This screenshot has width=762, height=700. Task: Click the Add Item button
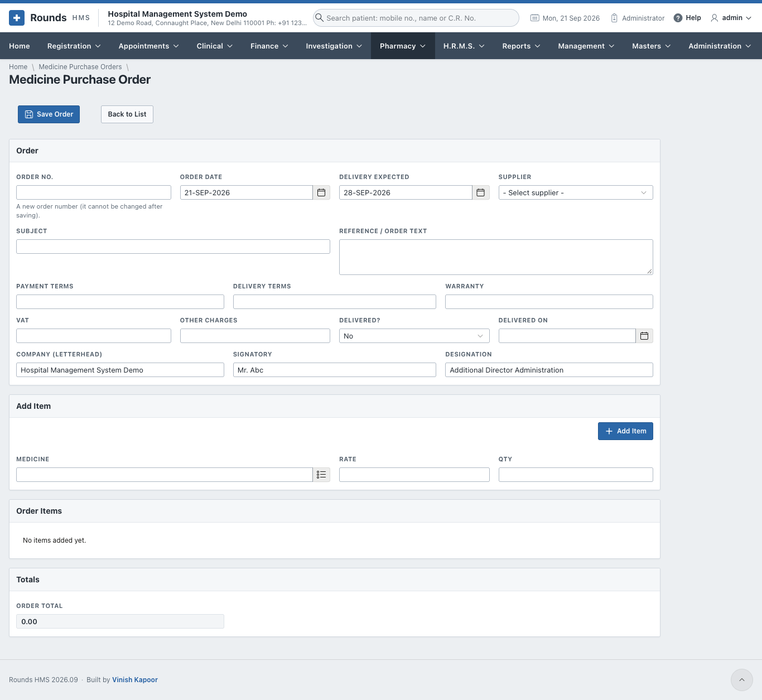pos(625,431)
